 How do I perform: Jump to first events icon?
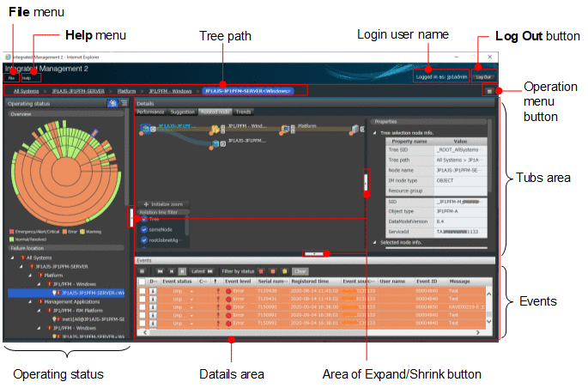[x=161, y=271]
